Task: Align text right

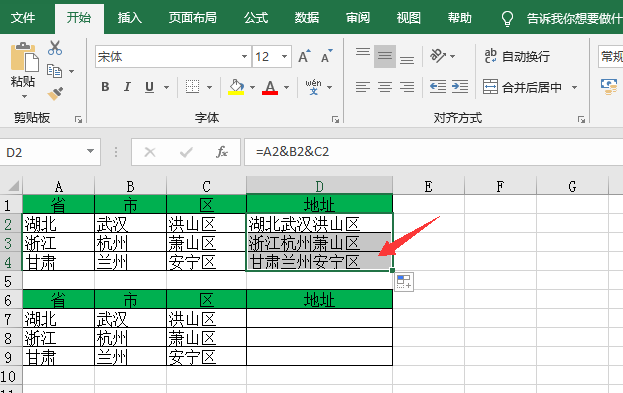Action: [407, 87]
